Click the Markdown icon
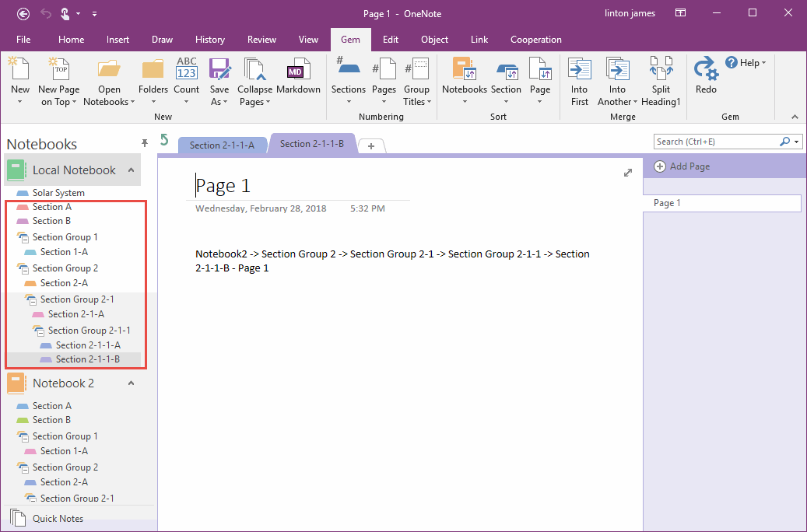Screen dimensions: 807x532 coord(299,69)
